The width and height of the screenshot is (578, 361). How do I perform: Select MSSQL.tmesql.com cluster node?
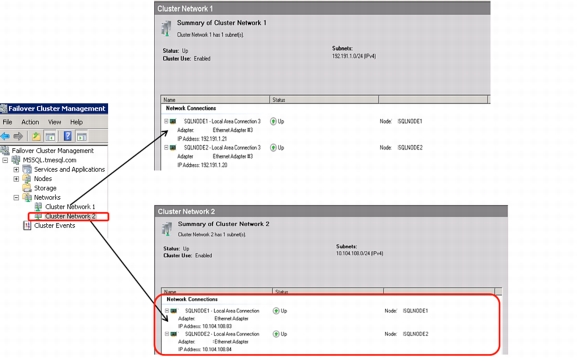point(49,160)
